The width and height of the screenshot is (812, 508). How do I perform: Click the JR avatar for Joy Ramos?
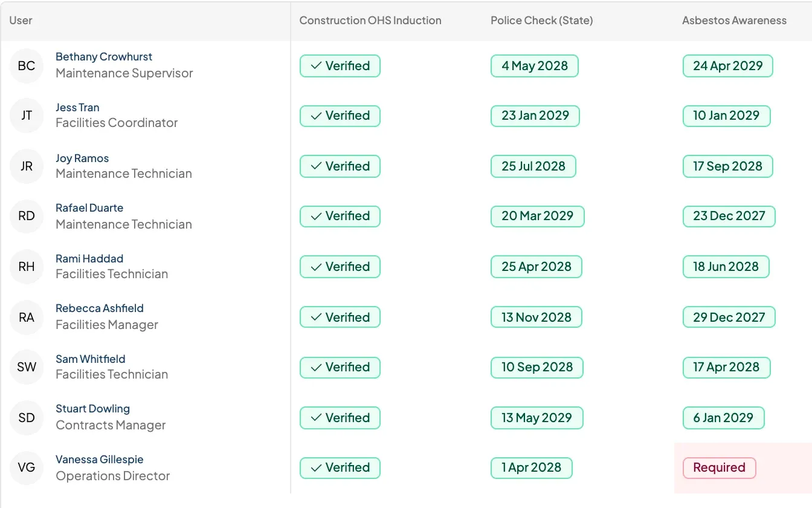point(27,166)
